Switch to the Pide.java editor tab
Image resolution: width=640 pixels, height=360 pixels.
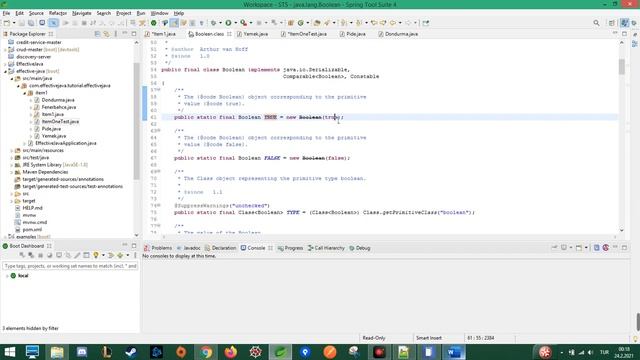coord(355,34)
